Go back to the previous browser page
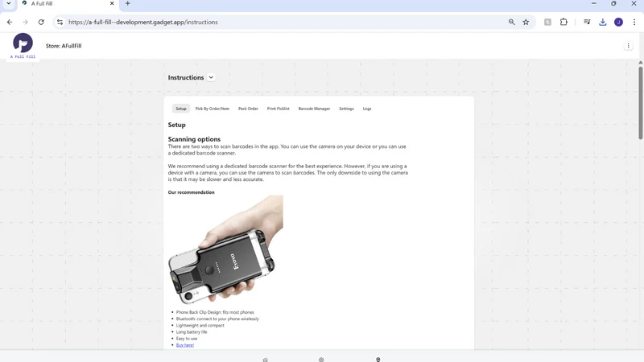 10,23
